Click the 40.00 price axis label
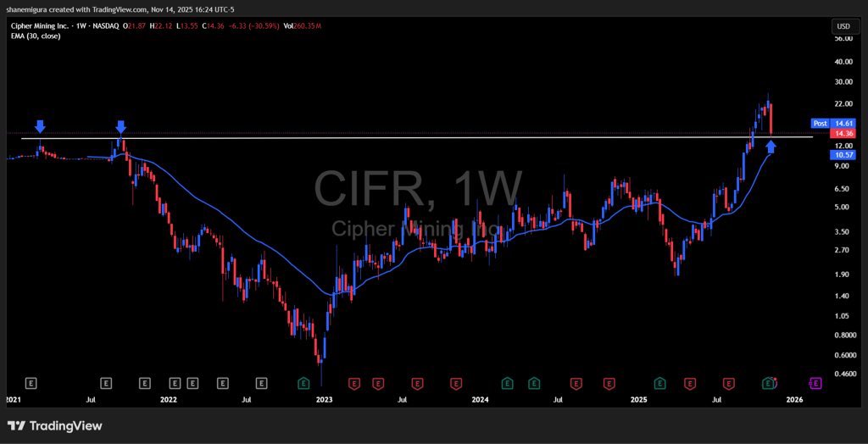The width and height of the screenshot is (868, 444). pyautogui.click(x=843, y=62)
